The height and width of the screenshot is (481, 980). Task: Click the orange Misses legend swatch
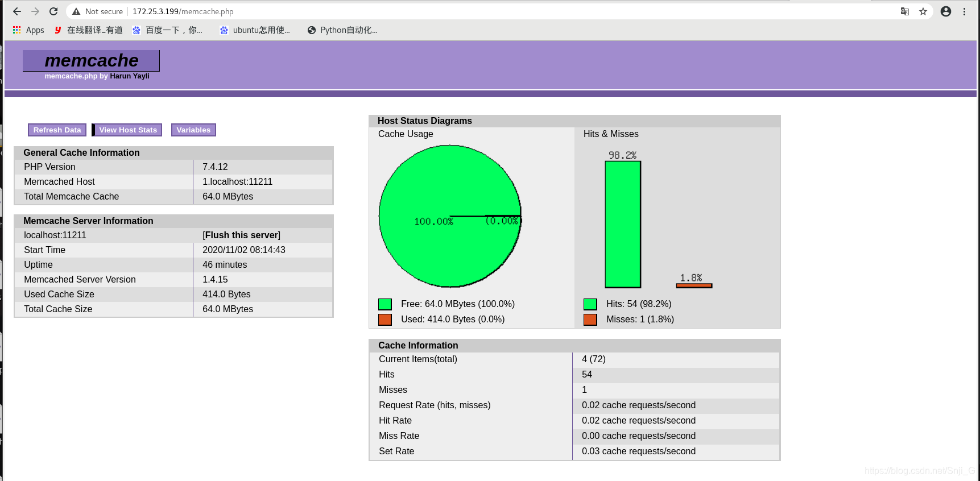point(590,320)
